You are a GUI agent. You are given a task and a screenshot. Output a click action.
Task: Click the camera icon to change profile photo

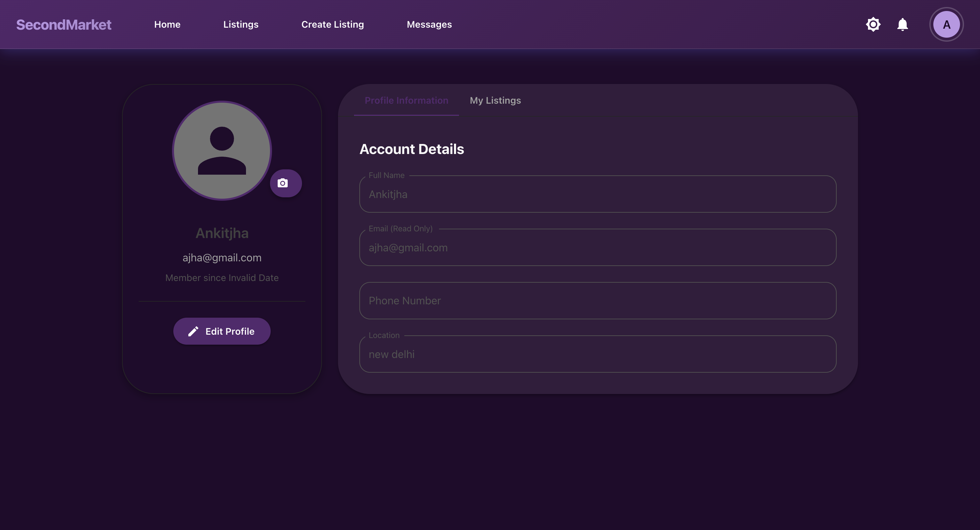[x=286, y=183]
